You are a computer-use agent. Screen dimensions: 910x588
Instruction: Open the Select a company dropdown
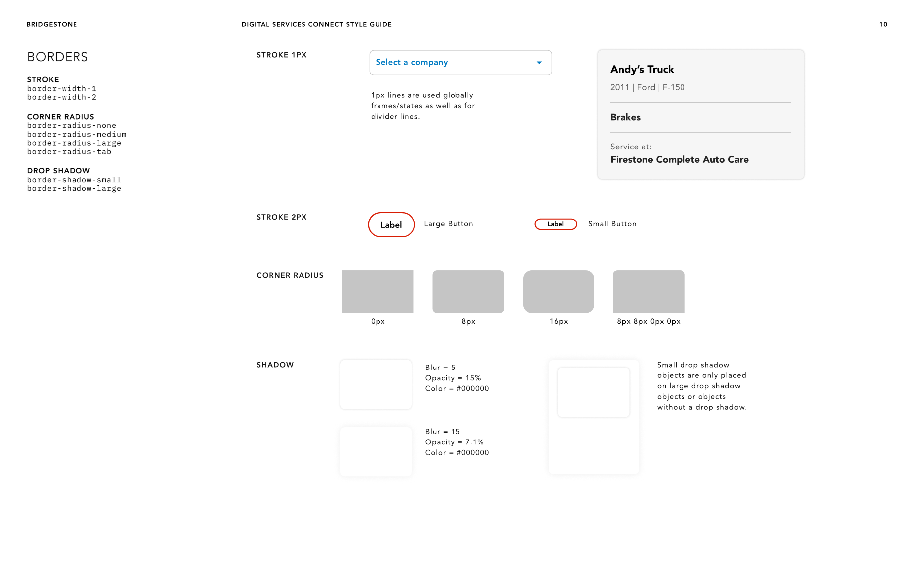[x=460, y=63]
